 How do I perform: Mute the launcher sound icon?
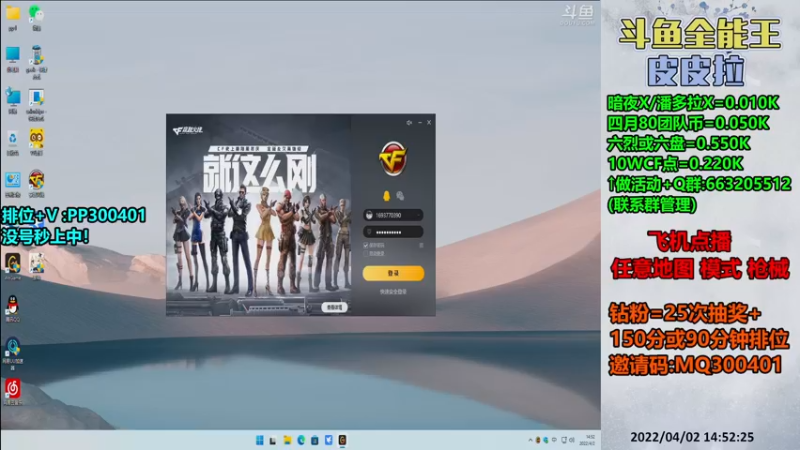click(x=409, y=122)
